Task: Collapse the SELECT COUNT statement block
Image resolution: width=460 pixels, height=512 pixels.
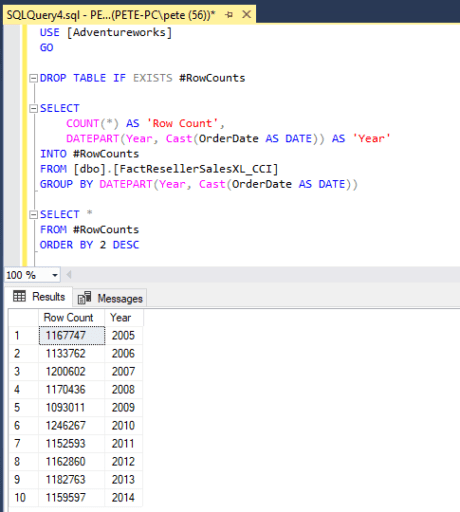Action: (33, 109)
